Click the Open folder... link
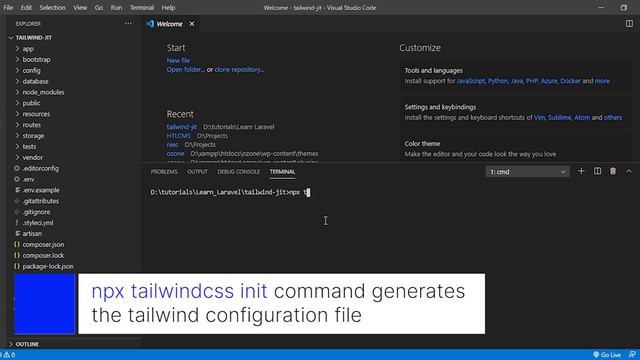This screenshot has height=360, width=640. point(186,70)
